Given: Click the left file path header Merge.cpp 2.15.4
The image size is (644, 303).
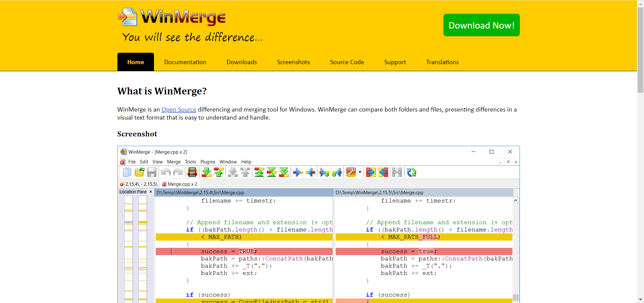Looking at the screenshot, I should pos(244,192).
